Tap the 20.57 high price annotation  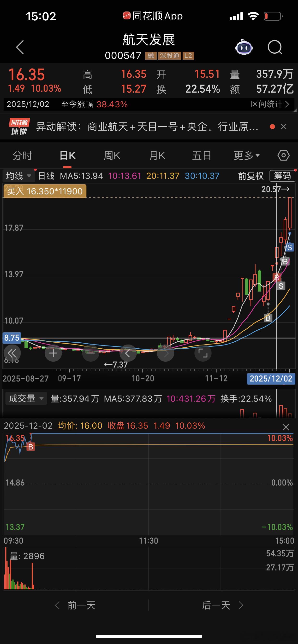pyautogui.click(x=275, y=189)
